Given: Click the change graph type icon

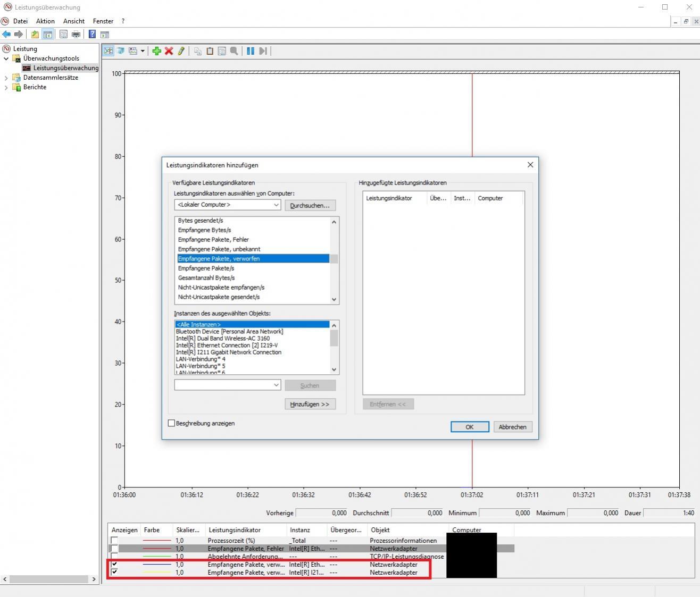Looking at the screenshot, I should pyautogui.click(x=133, y=51).
